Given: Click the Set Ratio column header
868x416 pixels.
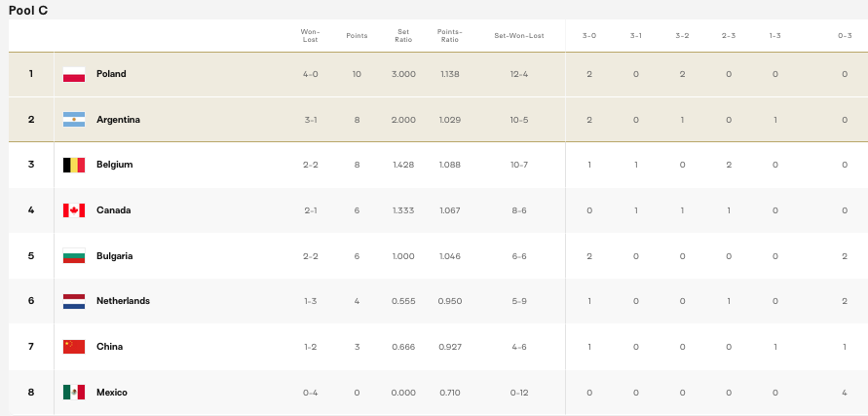Looking at the screenshot, I should tap(403, 35).
